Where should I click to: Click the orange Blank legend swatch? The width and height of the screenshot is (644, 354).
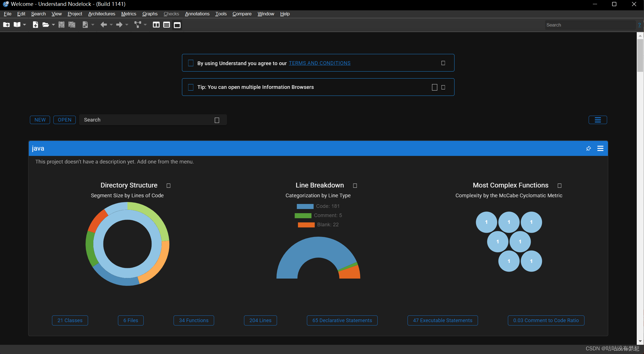pos(306,225)
